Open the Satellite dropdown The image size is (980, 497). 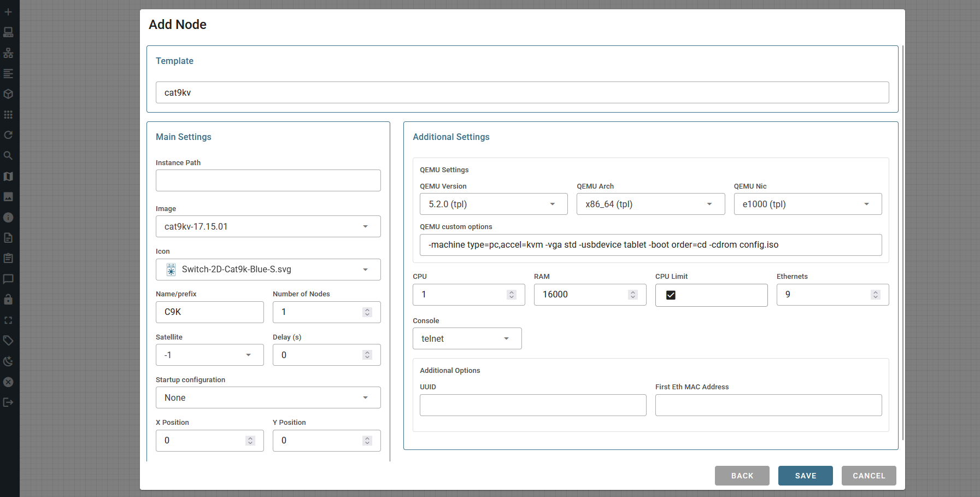tap(210, 355)
